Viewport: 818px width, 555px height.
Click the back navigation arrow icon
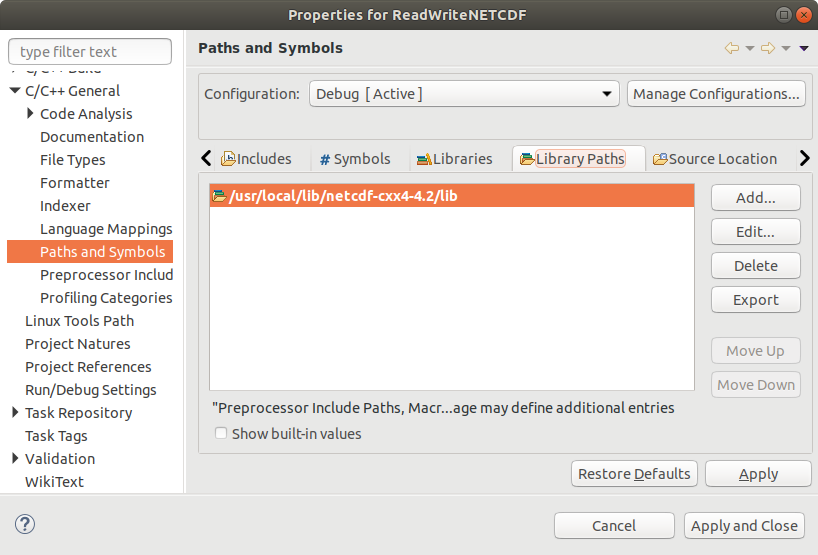[x=732, y=48]
